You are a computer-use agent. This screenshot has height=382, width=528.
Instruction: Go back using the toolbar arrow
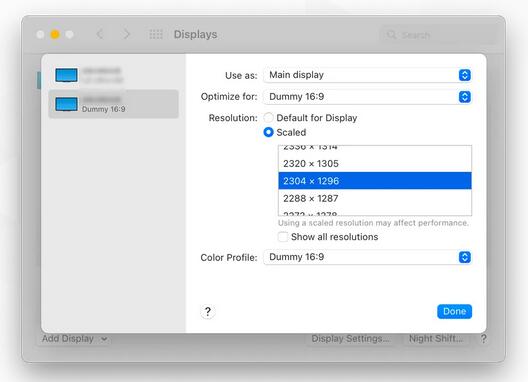[x=100, y=34]
